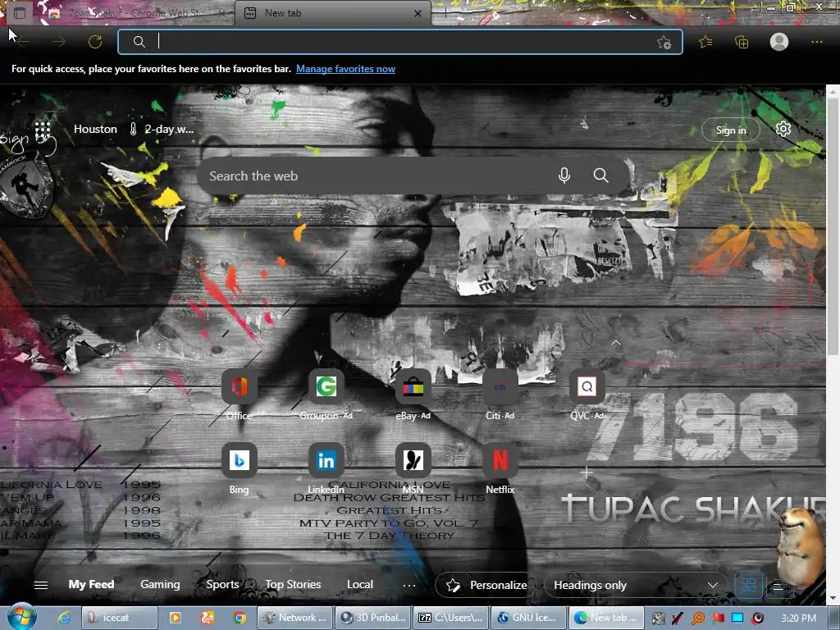This screenshot has height=630, width=840.
Task: Open the Collections toolbar button
Action: [x=742, y=42]
